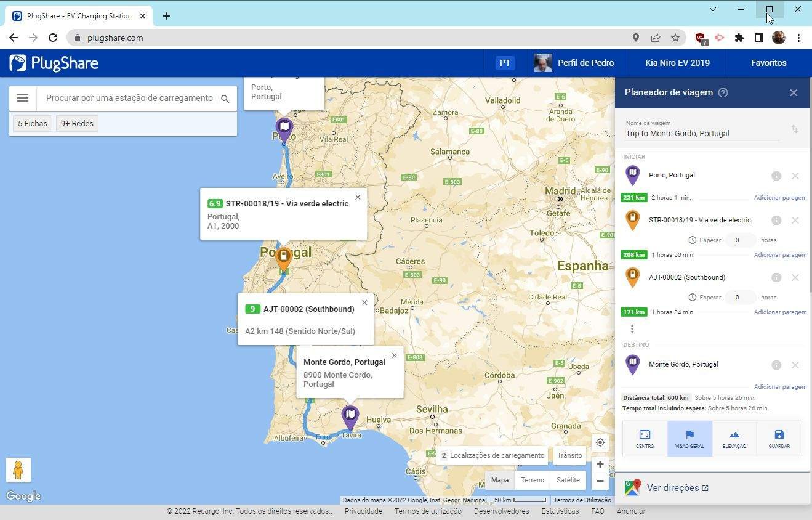The height and width of the screenshot is (520, 812).
Task: Click the Guardar save trip icon
Action: 779,439
